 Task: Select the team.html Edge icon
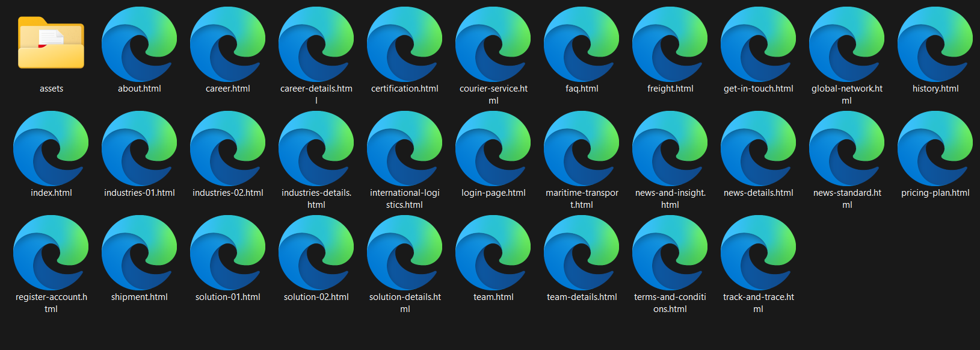493,252
